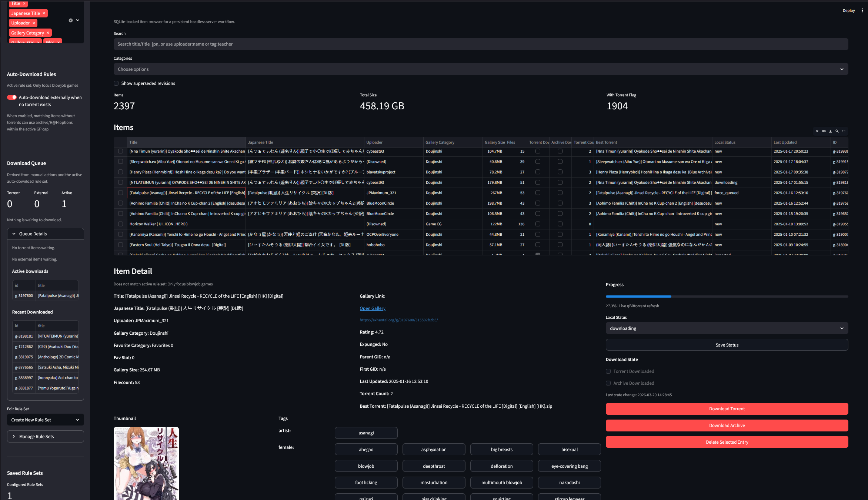Remove the Japanese Title column chip

tap(44, 13)
